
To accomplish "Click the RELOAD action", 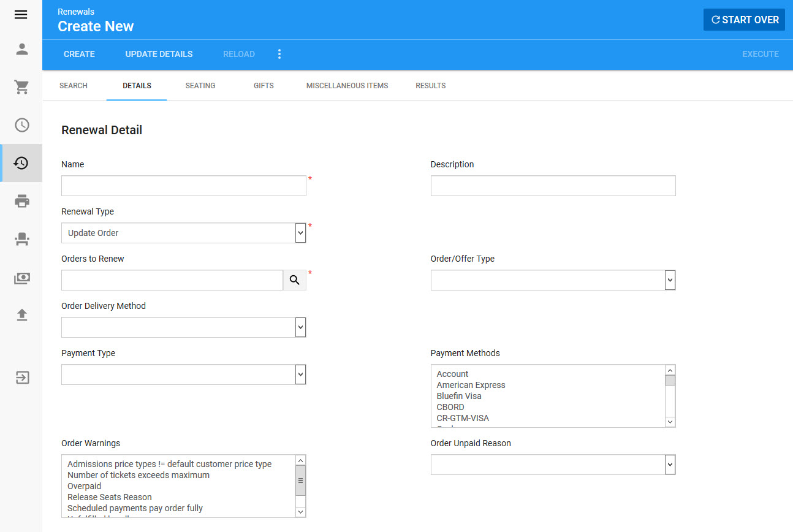I will click(239, 54).
